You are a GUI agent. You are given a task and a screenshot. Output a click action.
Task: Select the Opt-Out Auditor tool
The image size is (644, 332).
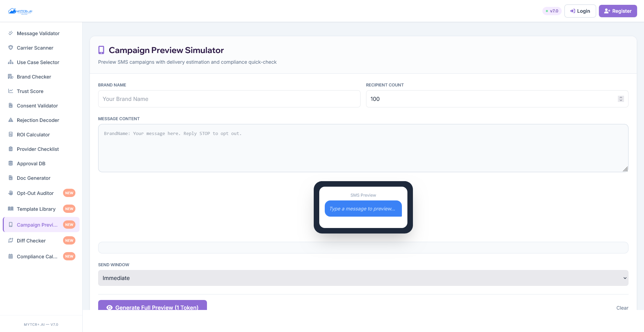[35, 193]
